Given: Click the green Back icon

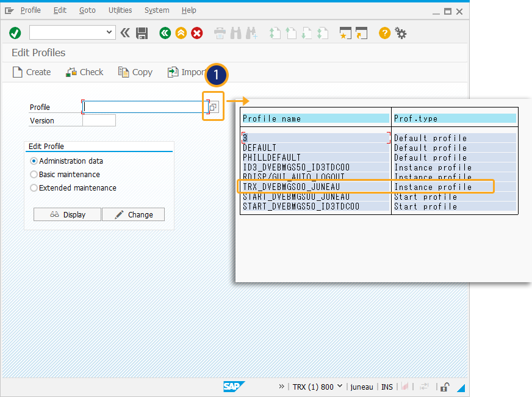Looking at the screenshot, I should click(165, 33).
